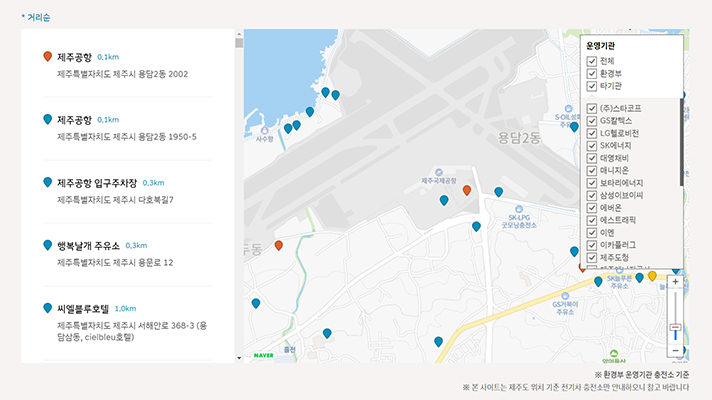This screenshot has height=400, width=712.
Task: Click the yellow charging station marker on map
Action: pos(652,276)
